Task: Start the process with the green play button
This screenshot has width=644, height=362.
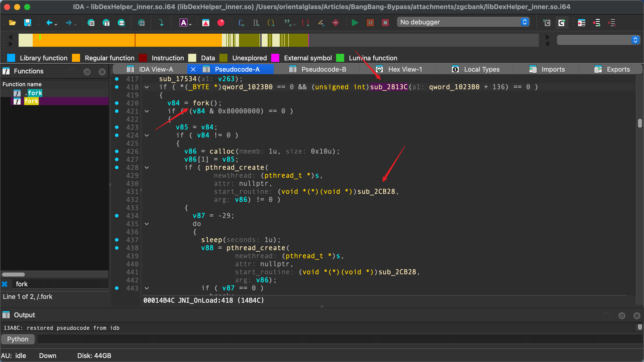Action: tap(355, 23)
